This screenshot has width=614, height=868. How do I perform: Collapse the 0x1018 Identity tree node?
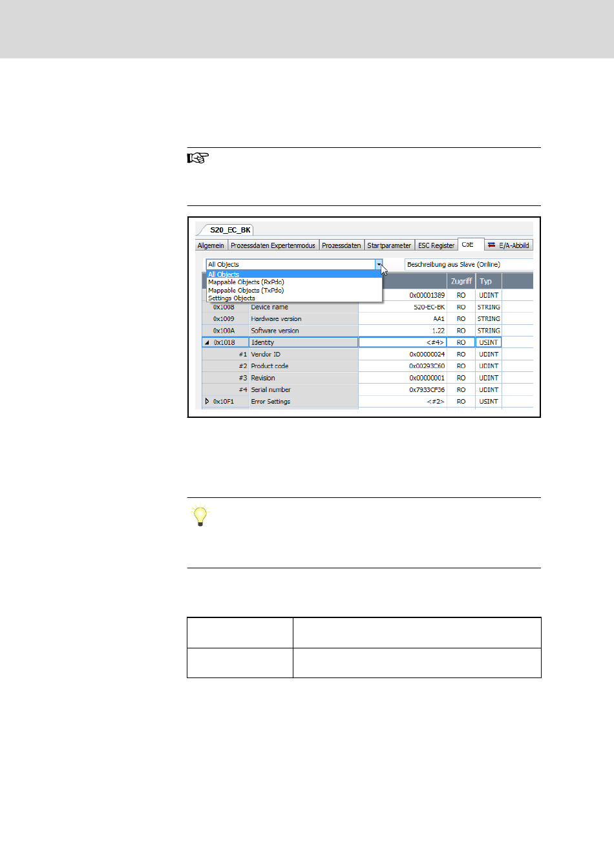(x=207, y=343)
